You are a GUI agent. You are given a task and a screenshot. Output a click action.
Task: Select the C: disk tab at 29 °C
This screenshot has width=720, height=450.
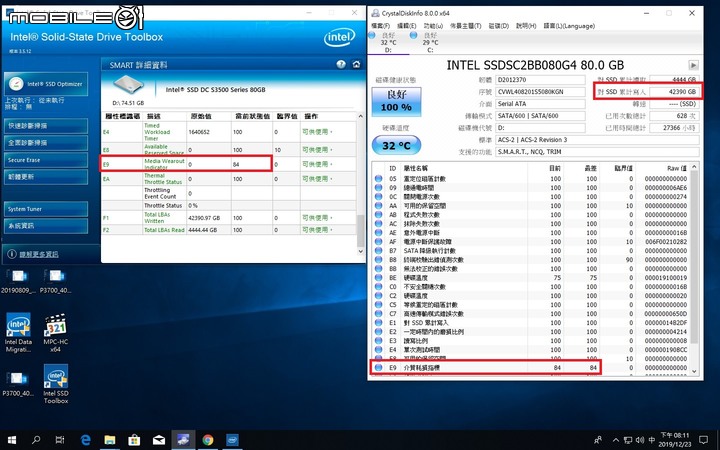[x=430, y=42]
